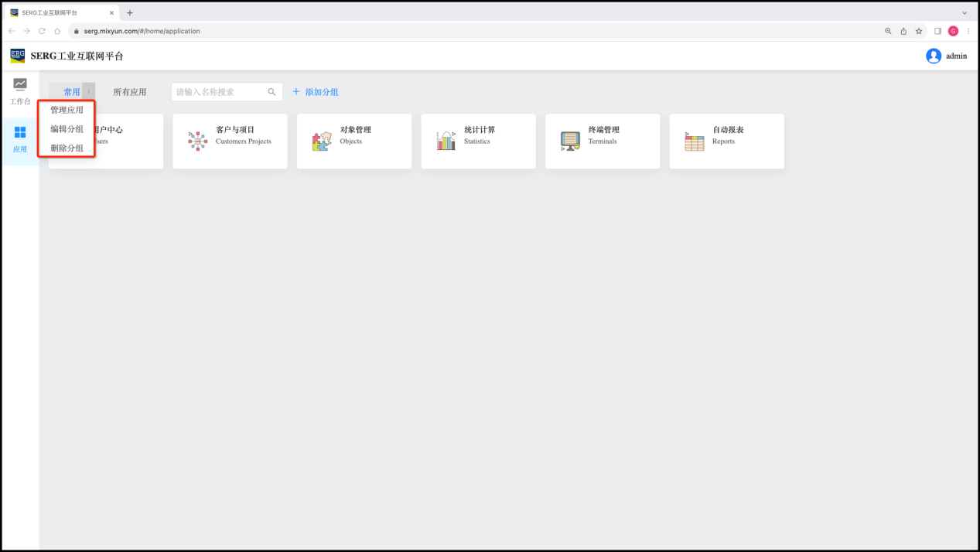980x552 pixels.
Task: Click the admin user avatar icon
Action: point(934,56)
